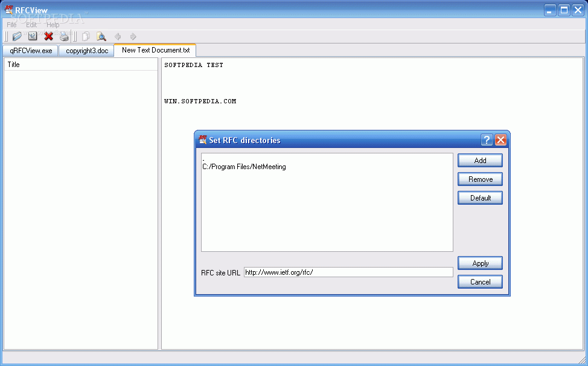Select the New Text Document.txt tab
Viewport: 588px width, 366px height.
point(156,50)
